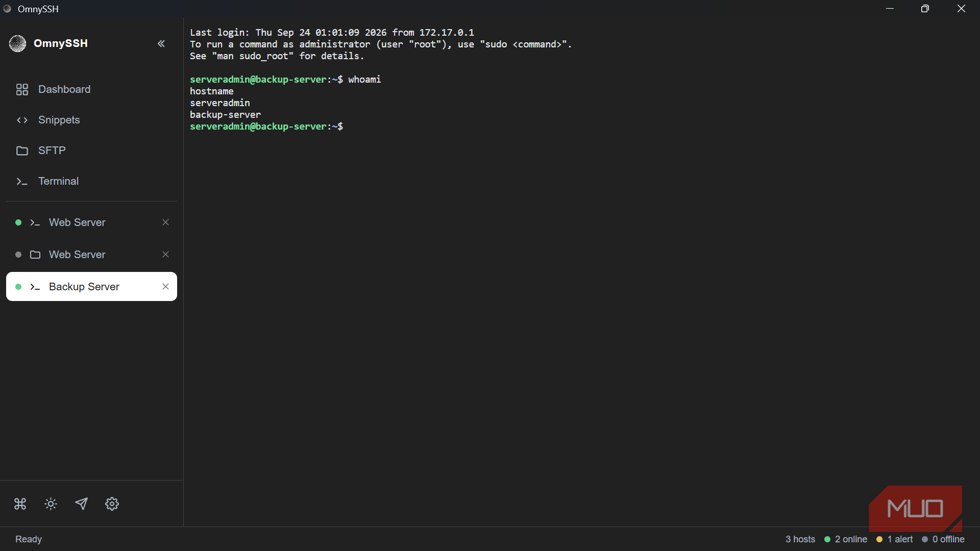Screen dimensions: 980x551
Task: Click the Snippets code brackets icon
Action: [x=22, y=120]
